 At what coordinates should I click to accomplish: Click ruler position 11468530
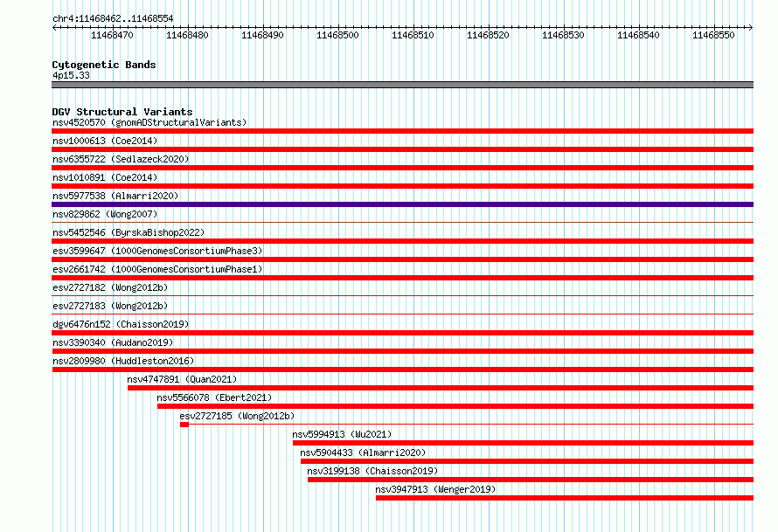click(x=563, y=35)
